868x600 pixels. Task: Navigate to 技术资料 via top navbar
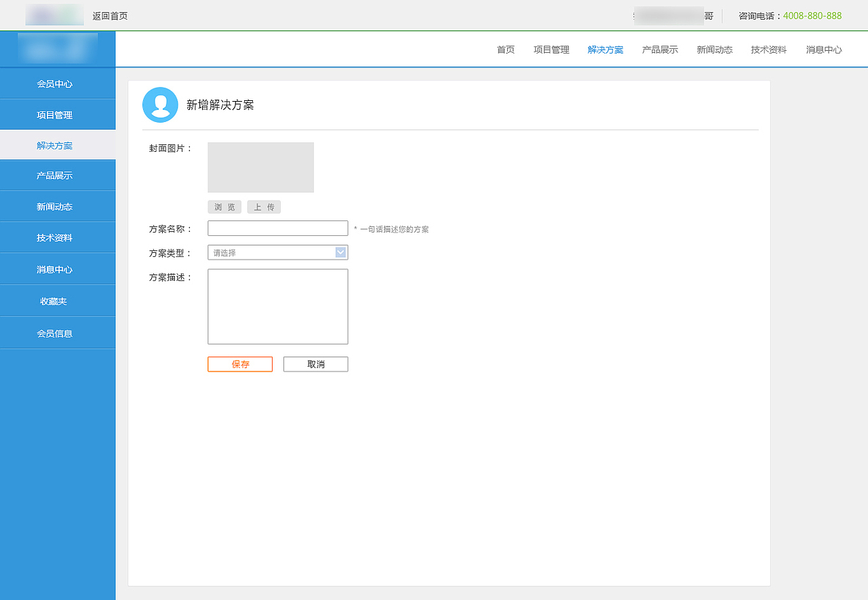tap(768, 49)
